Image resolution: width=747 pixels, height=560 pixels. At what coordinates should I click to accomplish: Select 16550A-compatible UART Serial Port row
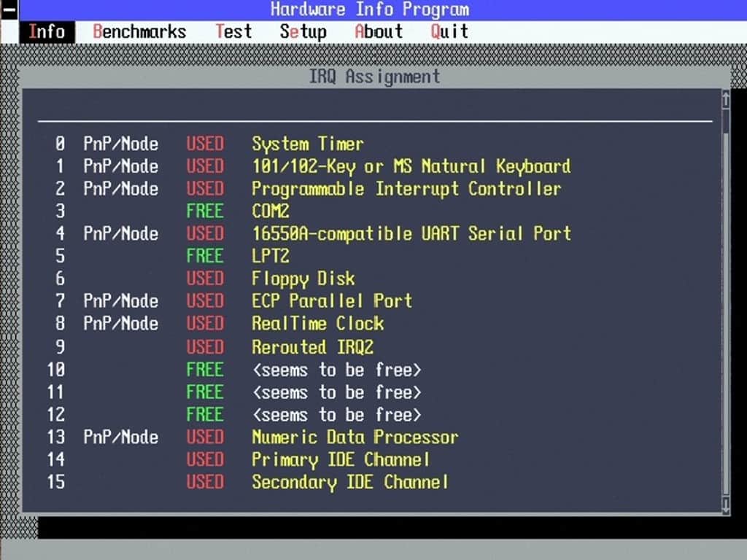pyautogui.click(x=312, y=233)
